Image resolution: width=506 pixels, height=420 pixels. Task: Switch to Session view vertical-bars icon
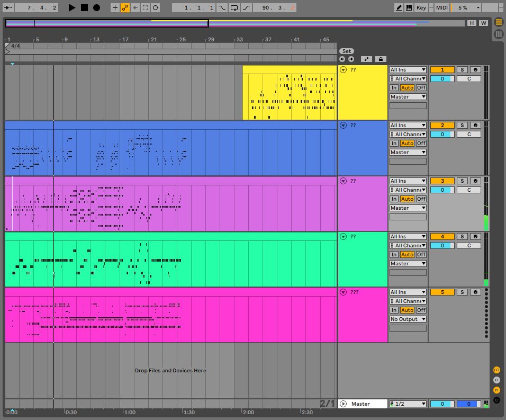pyautogui.click(x=499, y=34)
